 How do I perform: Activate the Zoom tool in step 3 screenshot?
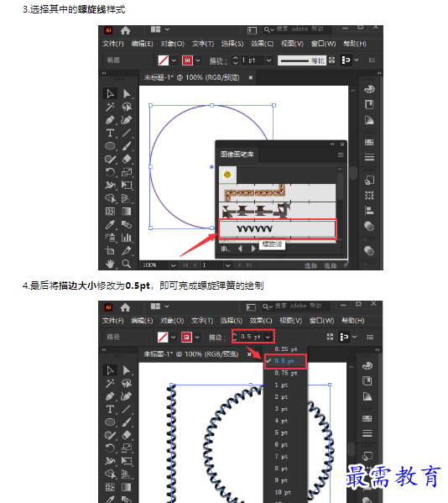[x=127, y=264]
